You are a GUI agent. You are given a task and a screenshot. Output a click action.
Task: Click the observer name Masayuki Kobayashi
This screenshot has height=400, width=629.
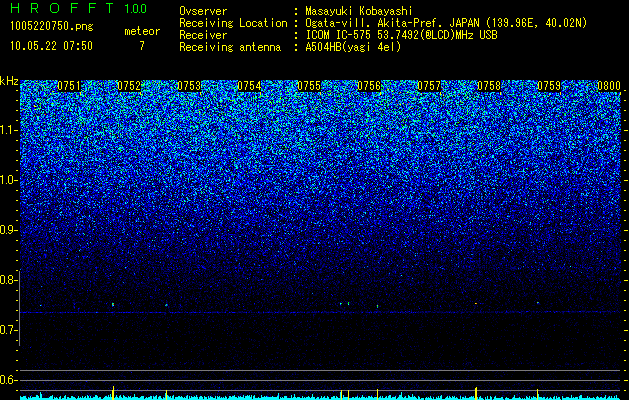coord(359,11)
